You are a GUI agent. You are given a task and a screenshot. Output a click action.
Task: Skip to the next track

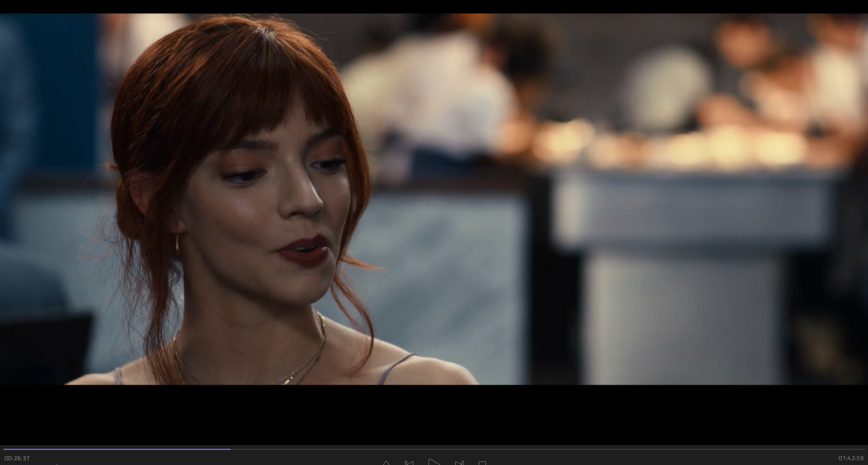click(459, 462)
